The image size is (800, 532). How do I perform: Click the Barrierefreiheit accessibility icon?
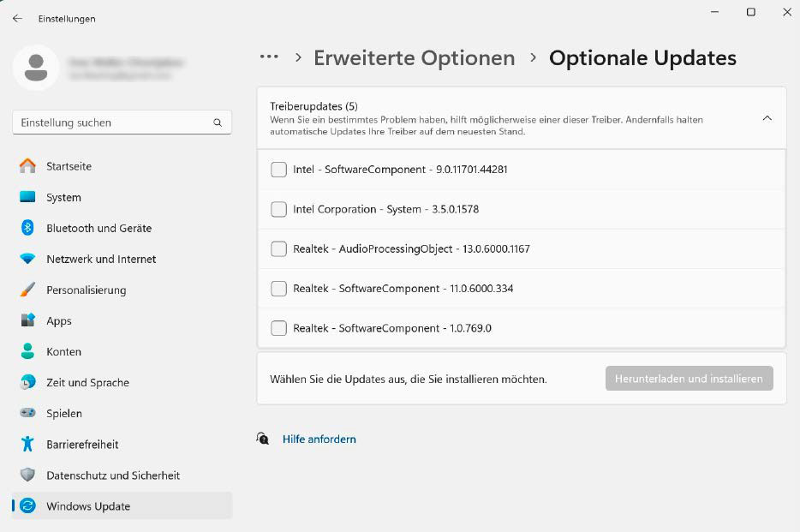click(27, 444)
